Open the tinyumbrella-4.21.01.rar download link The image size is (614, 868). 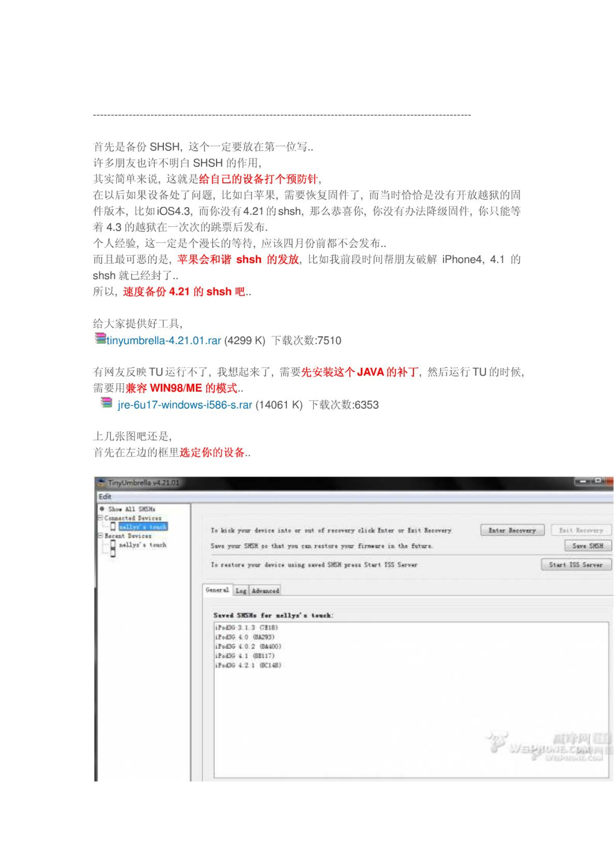164,341
